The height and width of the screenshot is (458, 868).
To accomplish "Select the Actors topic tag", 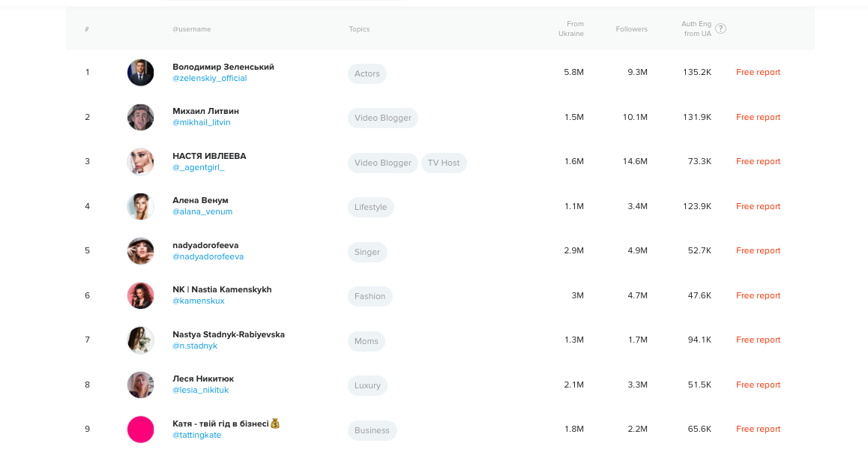I will coord(367,73).
